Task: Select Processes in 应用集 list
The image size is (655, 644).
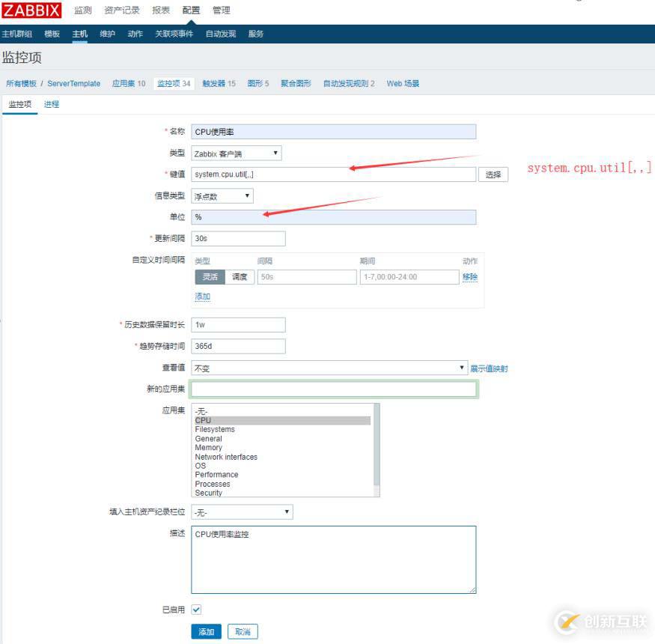Action: point(282,484)
